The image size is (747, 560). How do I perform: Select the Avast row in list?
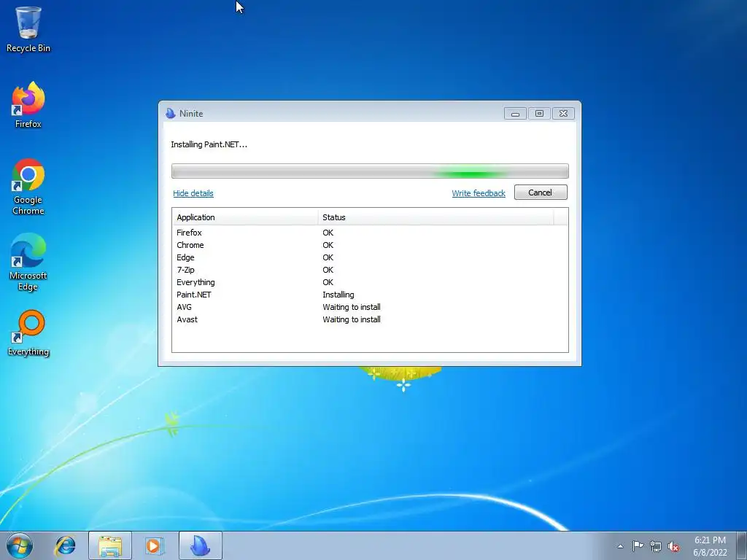click(x=370, y=319)
